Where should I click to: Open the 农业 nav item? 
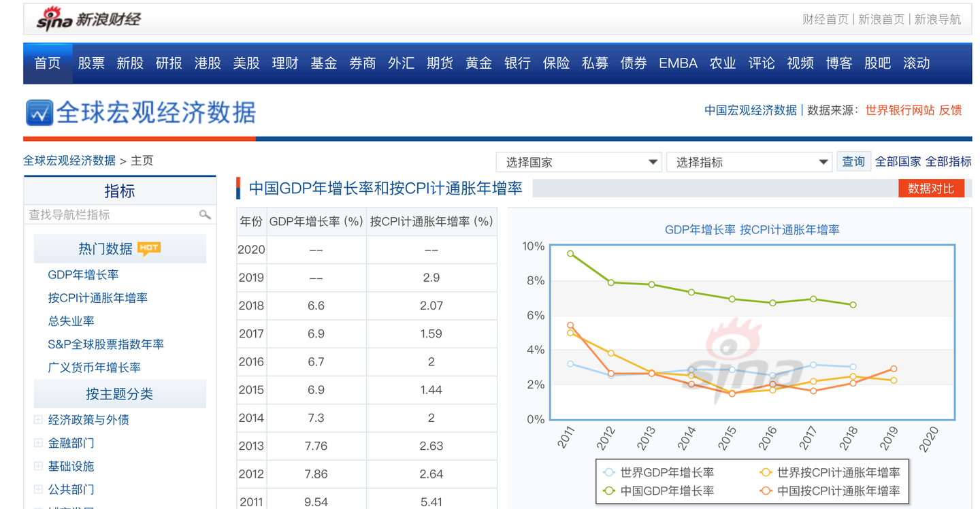coord(723,63)
